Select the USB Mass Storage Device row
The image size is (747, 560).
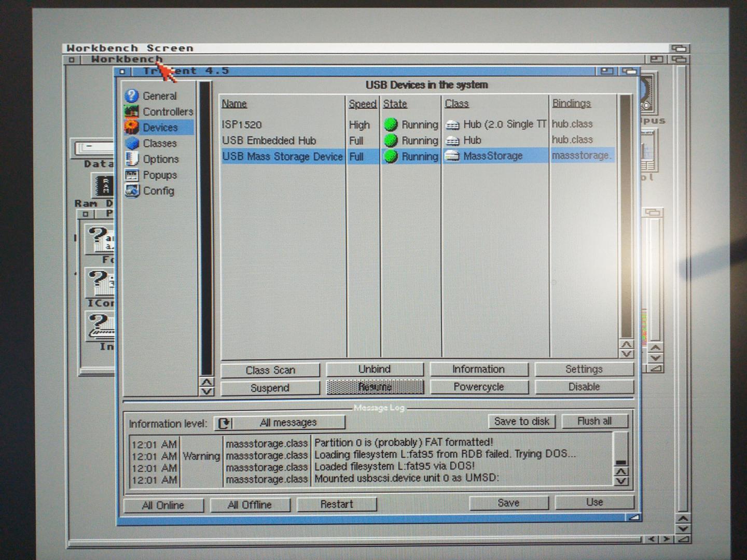point(282,156)
